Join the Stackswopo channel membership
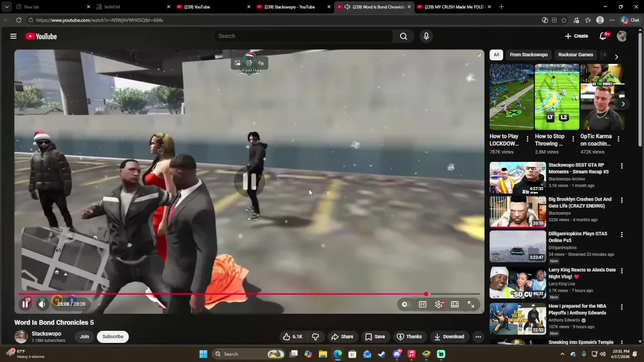Screen dimensions: 644x362 (x=84, y=337)
